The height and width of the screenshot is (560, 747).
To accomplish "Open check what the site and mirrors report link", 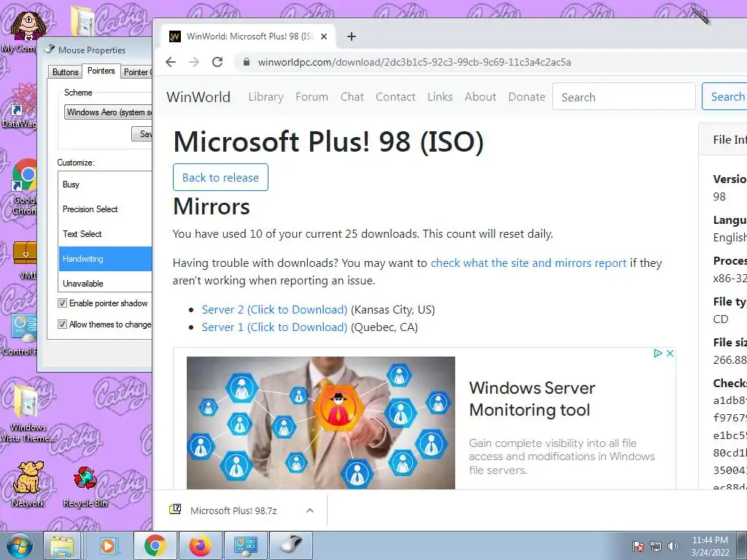I will pos(528,262).
